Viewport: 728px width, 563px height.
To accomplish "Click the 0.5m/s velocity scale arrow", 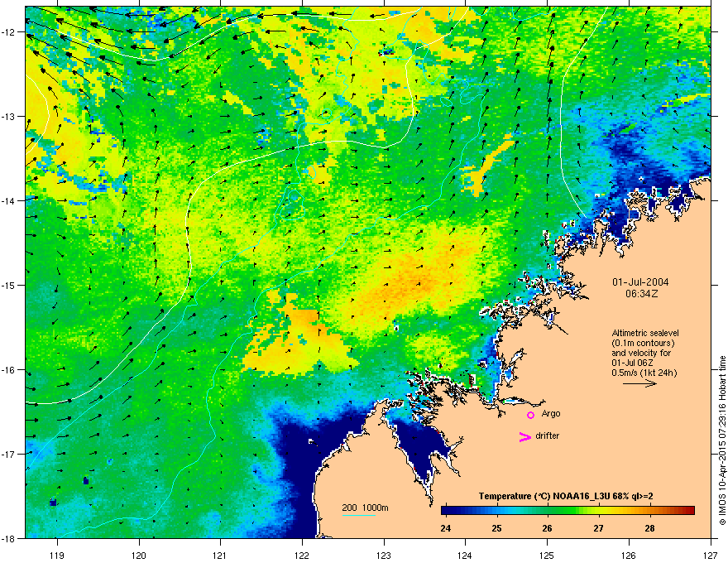I will pyautogui.click(x=639, y=383).
